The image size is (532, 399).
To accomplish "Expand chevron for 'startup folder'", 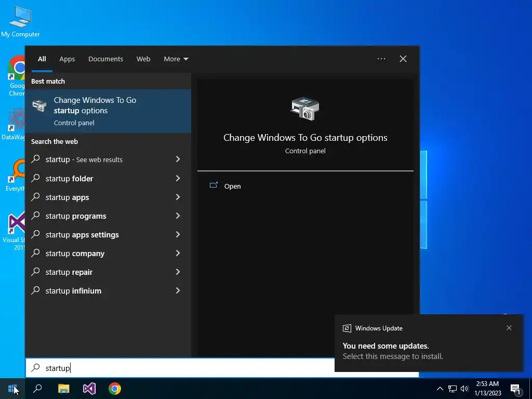I will [x=178, y=178].
